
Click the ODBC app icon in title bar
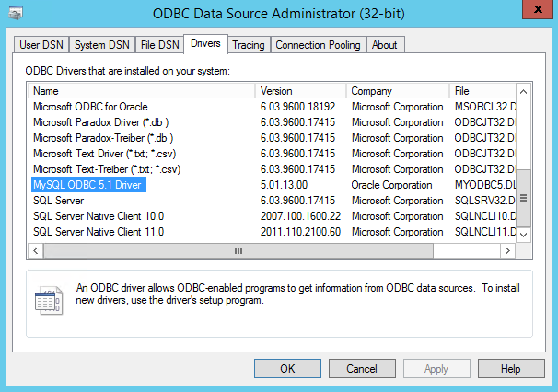(x=14, y=14)
